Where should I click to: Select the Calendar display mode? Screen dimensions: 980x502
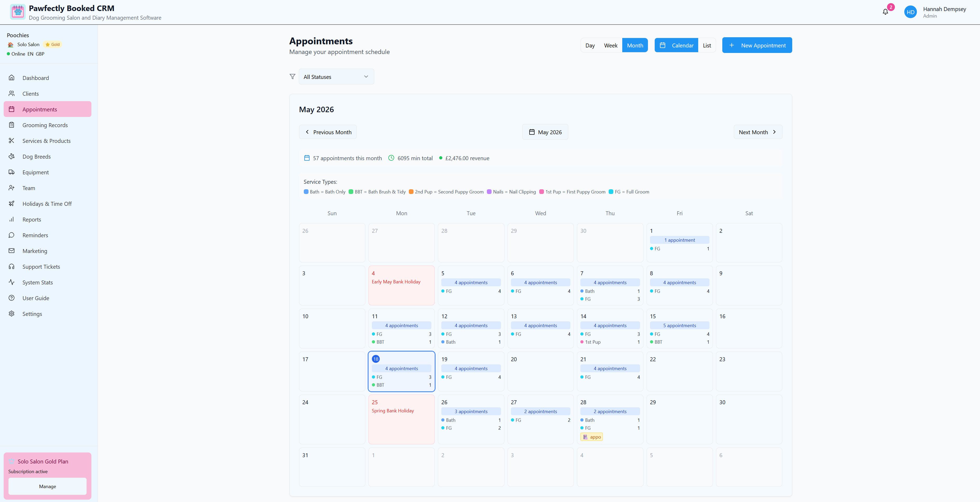tap(676, 45)
